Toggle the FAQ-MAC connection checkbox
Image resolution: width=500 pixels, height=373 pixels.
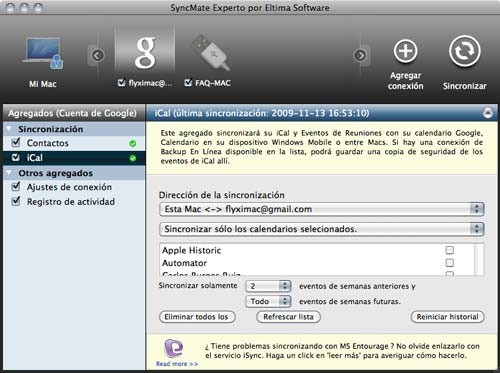click(188, 82)
